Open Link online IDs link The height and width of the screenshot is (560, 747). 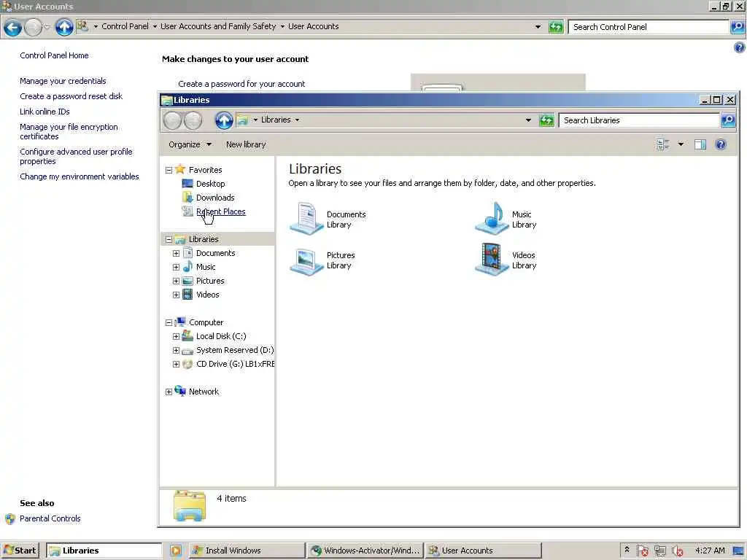tap(44, 112)
